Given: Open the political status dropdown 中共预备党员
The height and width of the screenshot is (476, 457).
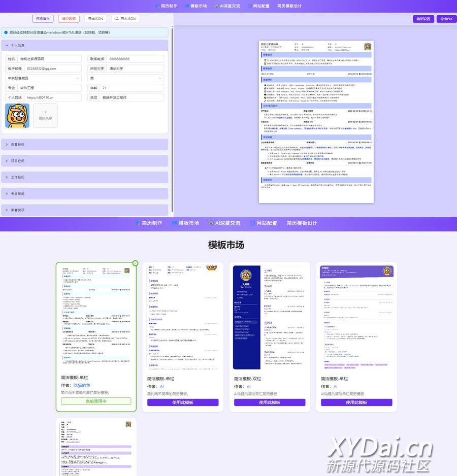Looking at the screenshot, I should 43,78.
